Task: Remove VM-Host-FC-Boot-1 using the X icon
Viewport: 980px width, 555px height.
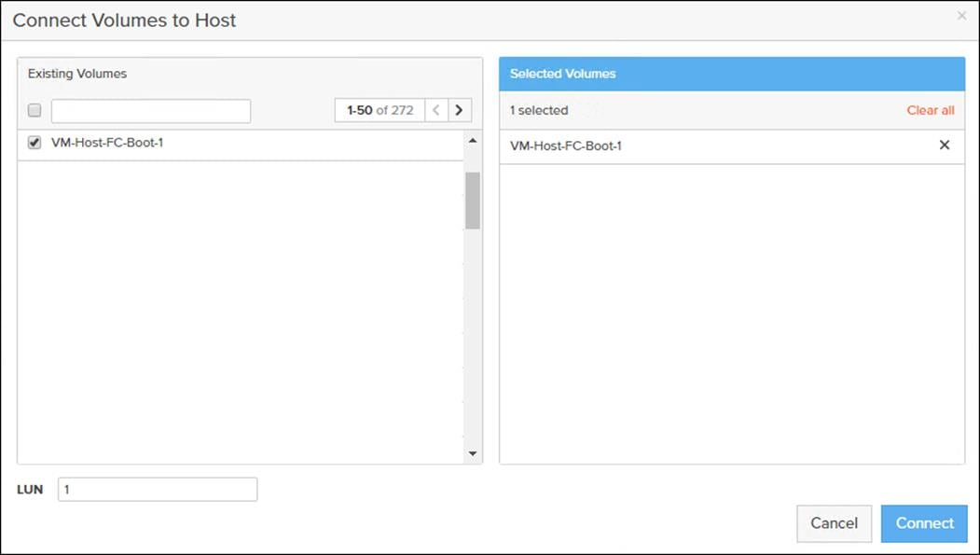Action: pos(943,146)
